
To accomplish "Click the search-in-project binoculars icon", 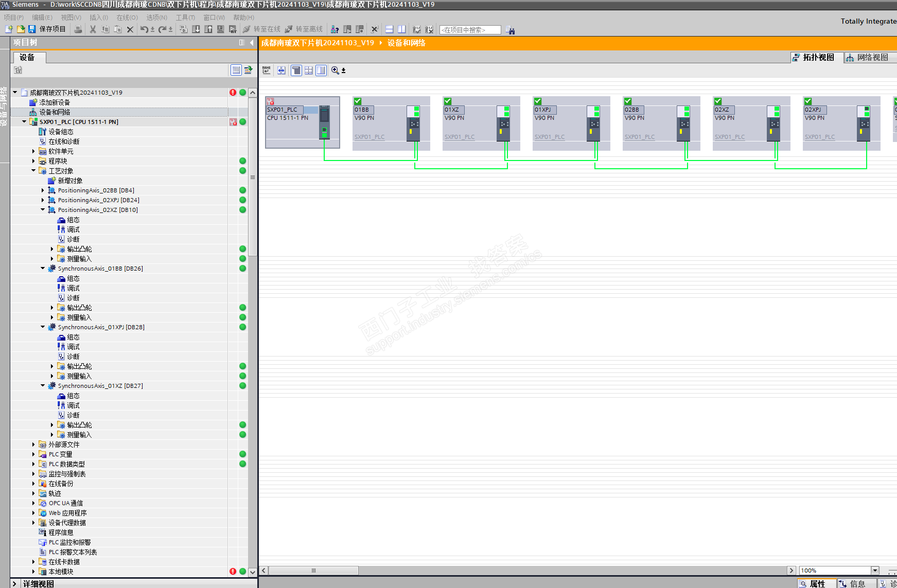I will tap(510, 30).
